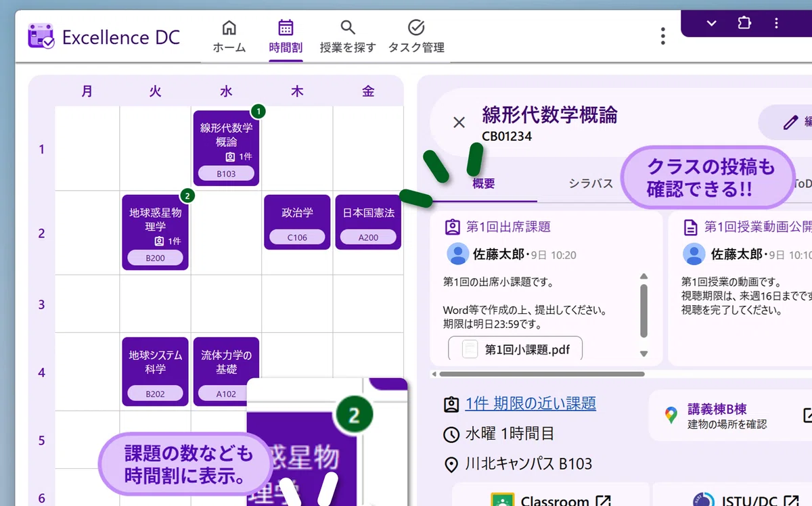Click the A200 room chip
Screen dimensions: 812x506
(x=368, y=237)
